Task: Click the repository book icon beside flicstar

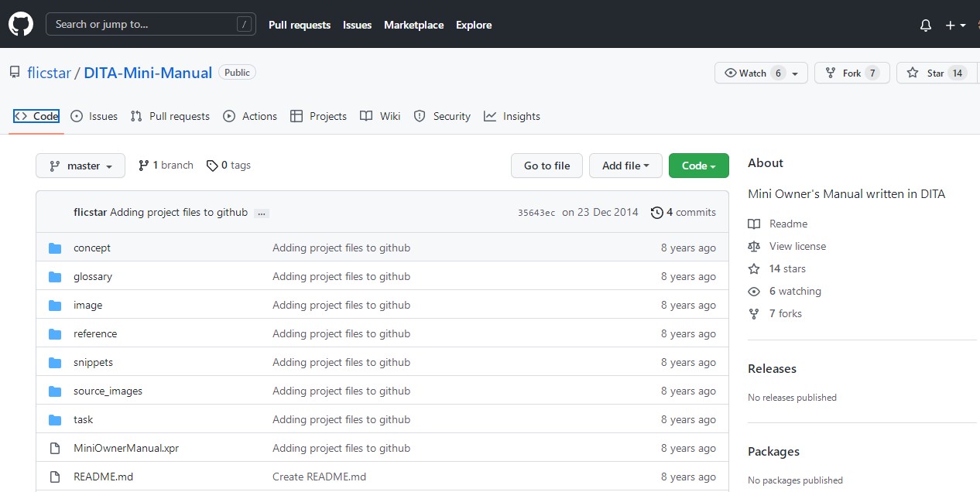Action: point(15,73)
